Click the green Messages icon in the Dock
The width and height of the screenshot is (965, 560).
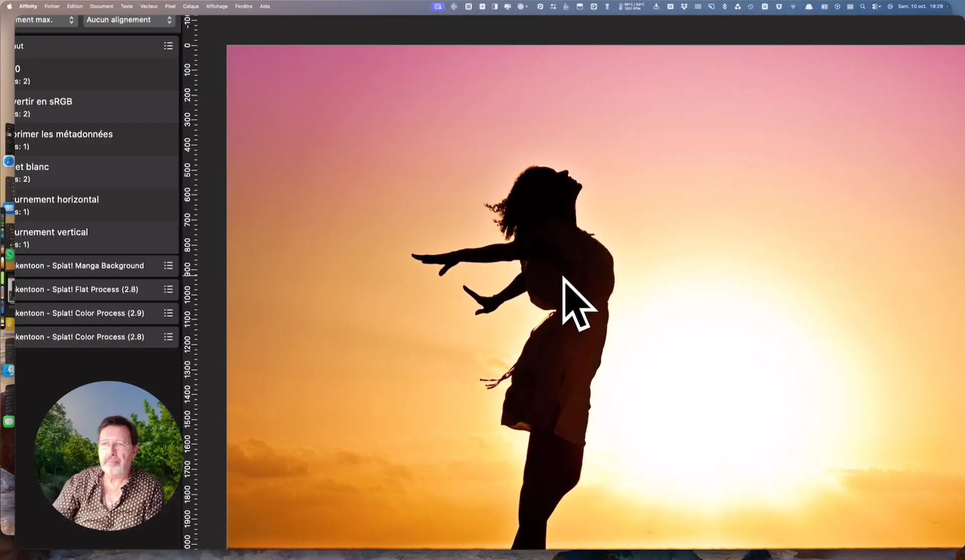pos(9,421)
